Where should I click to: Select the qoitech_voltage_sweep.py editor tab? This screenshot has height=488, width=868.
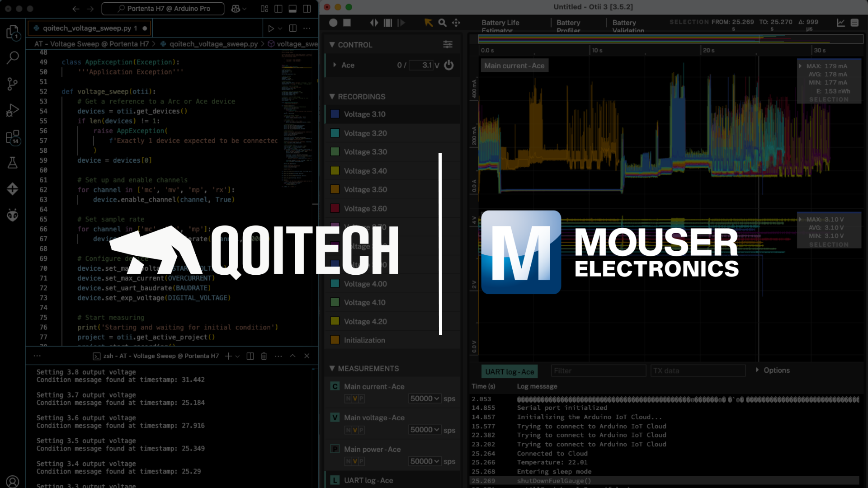point(87,28)
